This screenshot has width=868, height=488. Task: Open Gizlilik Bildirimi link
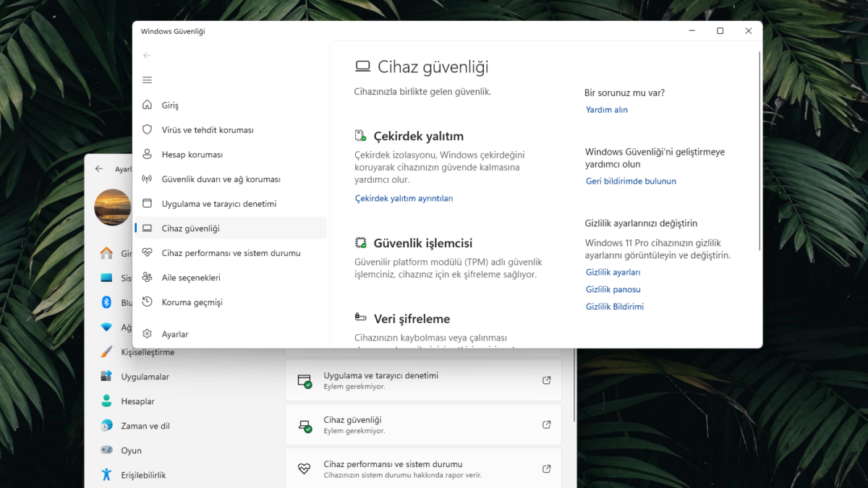point(615,307)
